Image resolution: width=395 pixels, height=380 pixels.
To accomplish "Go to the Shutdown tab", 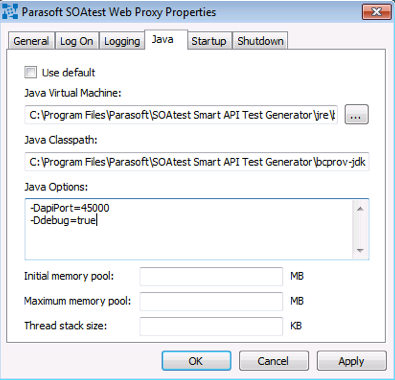I will click(260, 41).
